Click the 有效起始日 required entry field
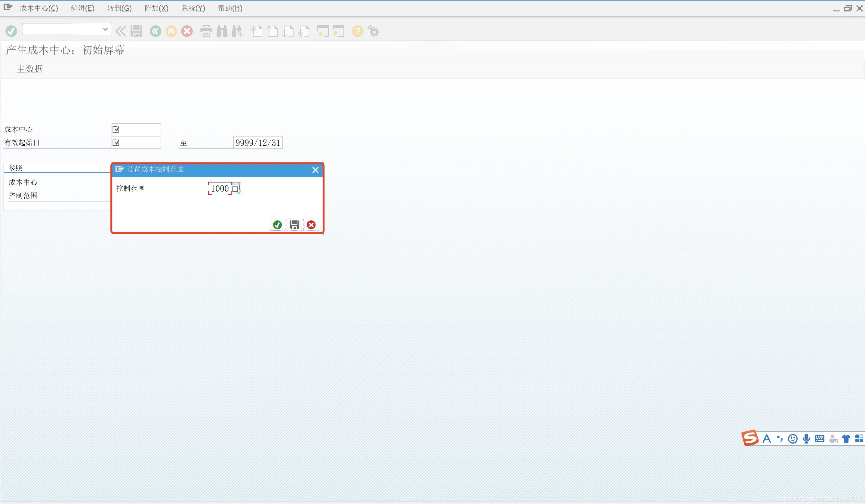Image resolution: width=865 pixels, height=504 pixels. pyautogui.click(x=136, y=143)
